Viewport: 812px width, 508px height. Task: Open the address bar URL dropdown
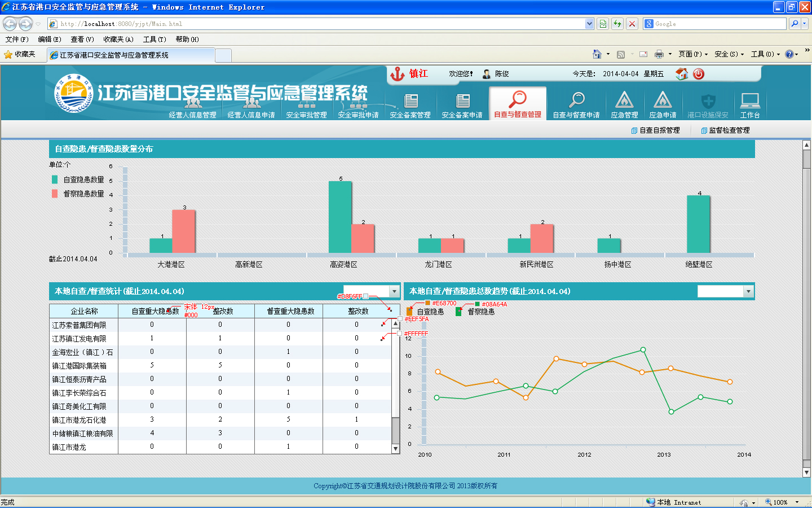589,24
